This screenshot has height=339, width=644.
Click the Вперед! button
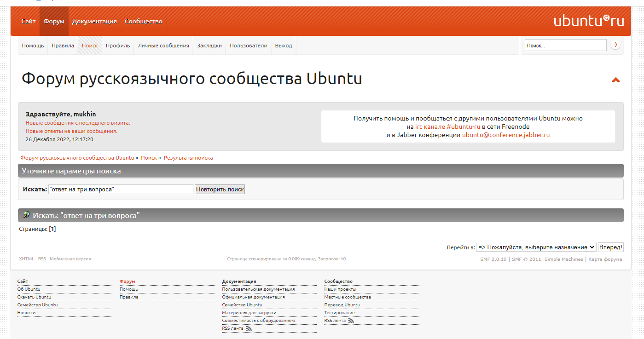611,247
